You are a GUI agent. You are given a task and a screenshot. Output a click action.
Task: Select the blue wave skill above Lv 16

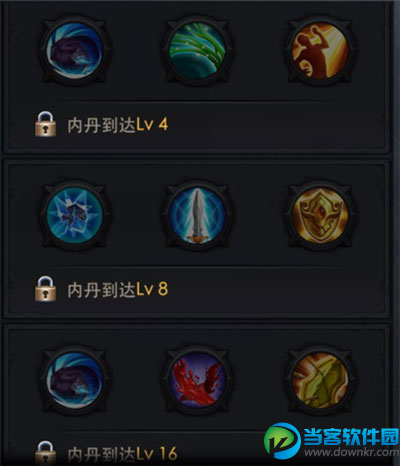click(75, 379)
